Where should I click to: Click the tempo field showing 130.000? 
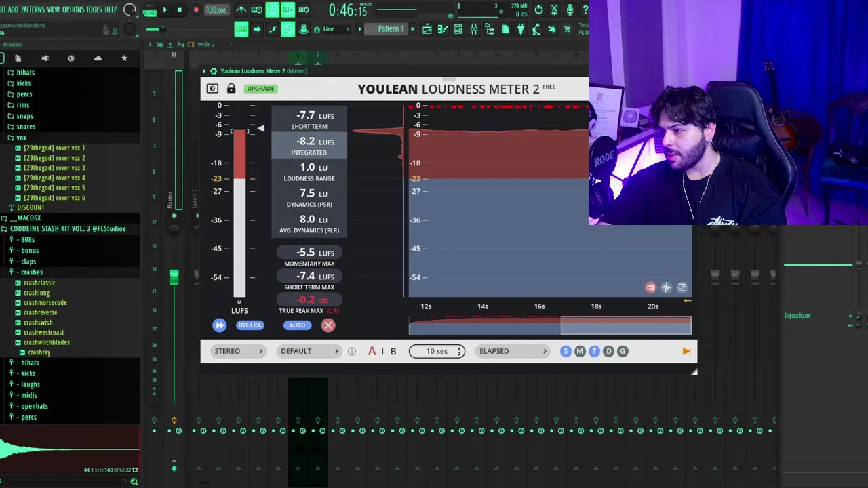216,9
